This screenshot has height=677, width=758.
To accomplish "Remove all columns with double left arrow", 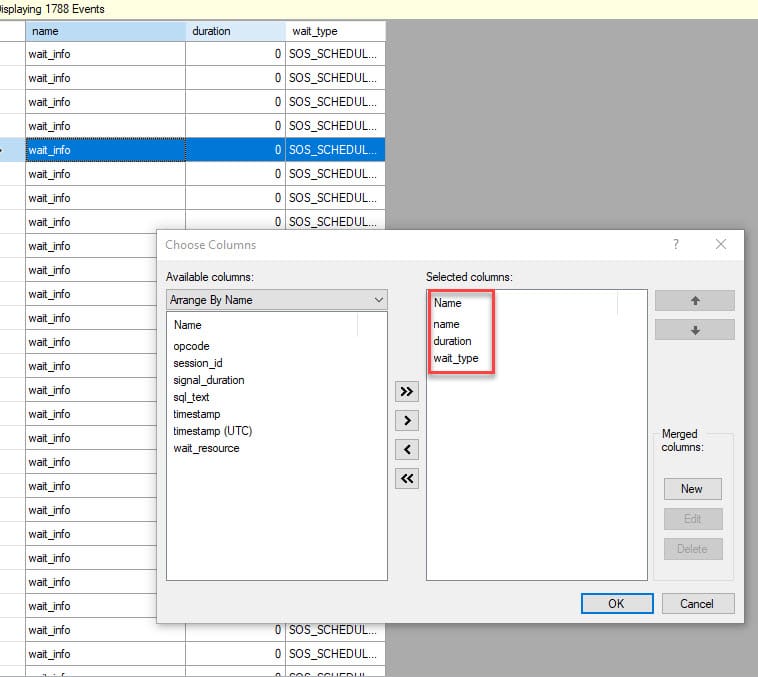I will pyautogui.click(x=407, y=478).
